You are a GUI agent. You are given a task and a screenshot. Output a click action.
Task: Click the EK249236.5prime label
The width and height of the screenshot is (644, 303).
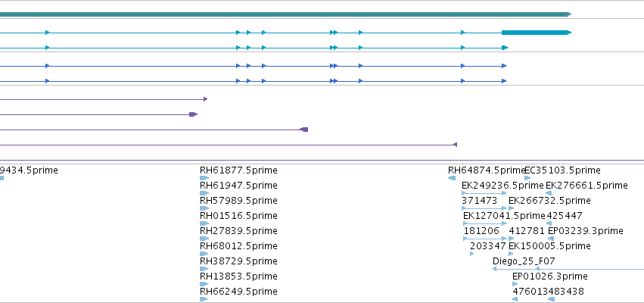(x=502, y=186)
